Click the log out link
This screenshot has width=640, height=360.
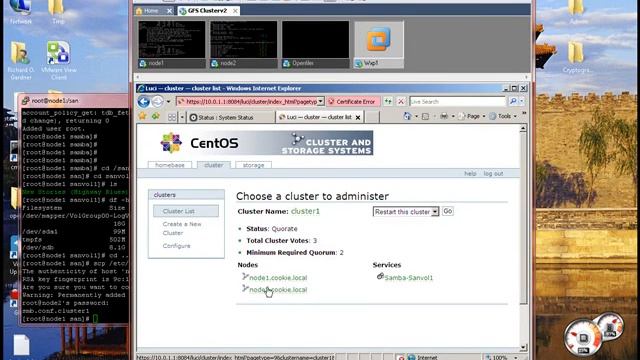point(493,173)
